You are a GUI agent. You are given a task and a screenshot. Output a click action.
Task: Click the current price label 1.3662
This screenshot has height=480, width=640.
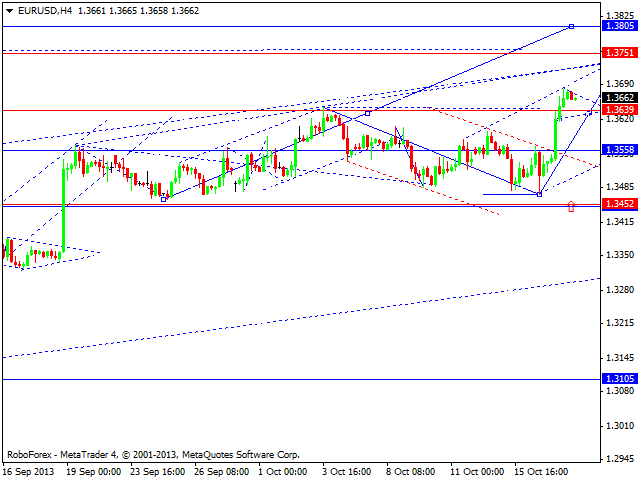pyautogui.click(x=620, y=98)
